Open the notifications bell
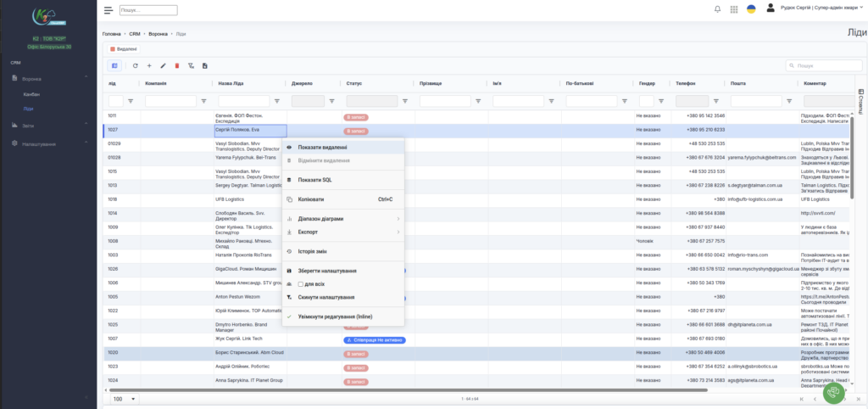Screen dimensions: 868x409 tap(718, 9)
